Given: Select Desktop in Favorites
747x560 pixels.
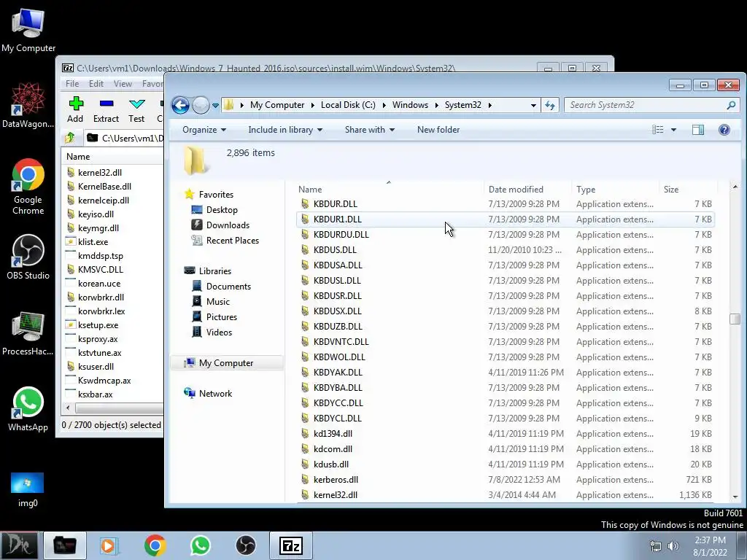Looking at the screenshot, I should [222, 210].
